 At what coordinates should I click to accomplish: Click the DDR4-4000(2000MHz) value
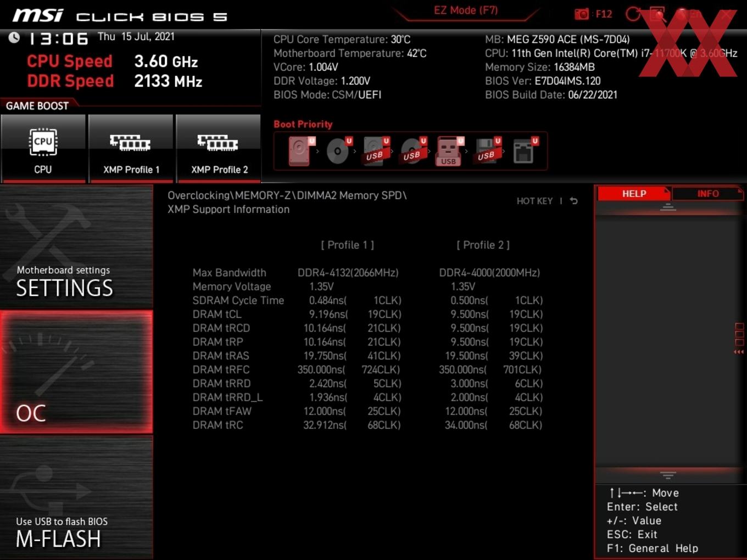coord(489,273)
